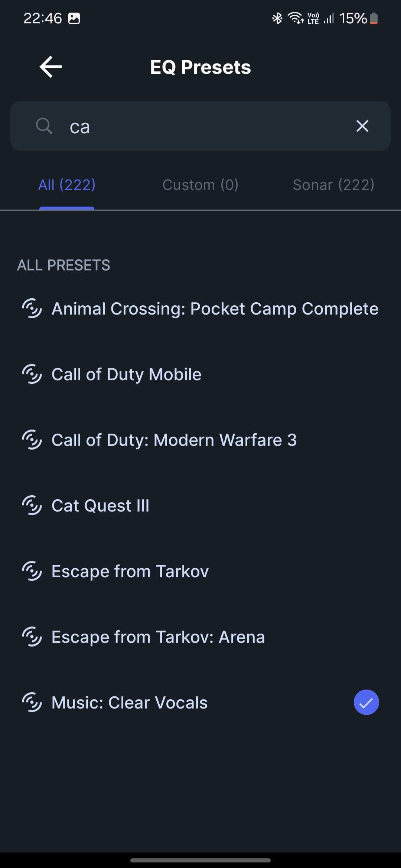
Task: Toggle the checkmark on Music: Clear Vocals
Action: (366, 702)
